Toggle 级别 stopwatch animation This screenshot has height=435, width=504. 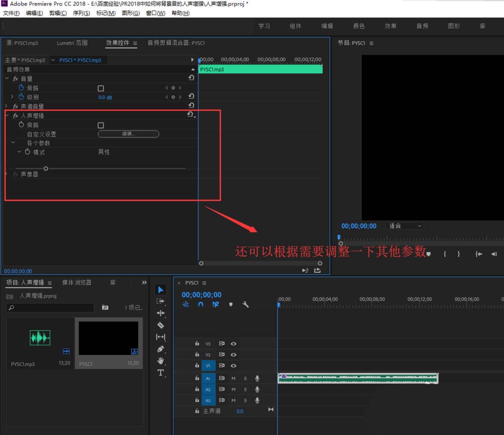[21, 97]
